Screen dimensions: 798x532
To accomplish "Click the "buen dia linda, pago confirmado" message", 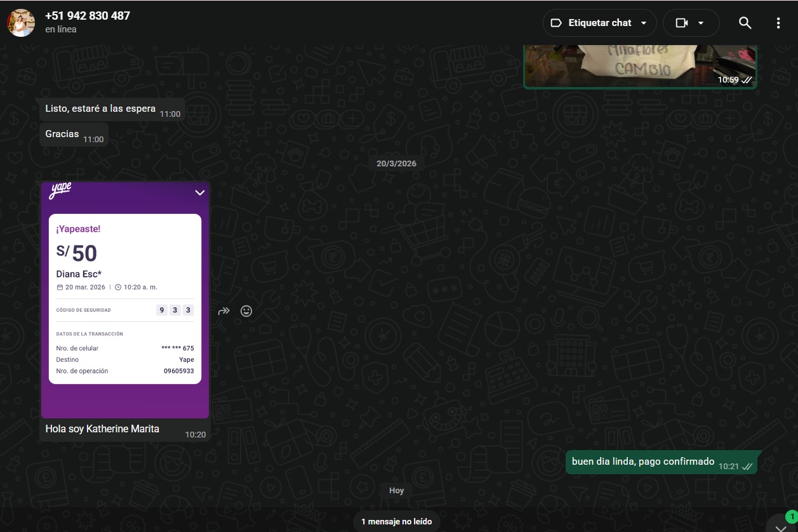I will (x=642, y=462).
